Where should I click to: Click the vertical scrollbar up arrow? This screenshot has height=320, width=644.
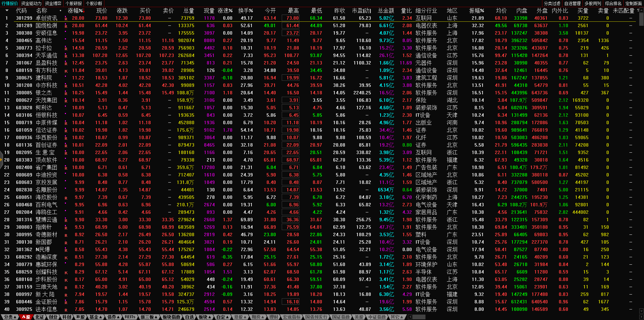(x=641, y=10)
